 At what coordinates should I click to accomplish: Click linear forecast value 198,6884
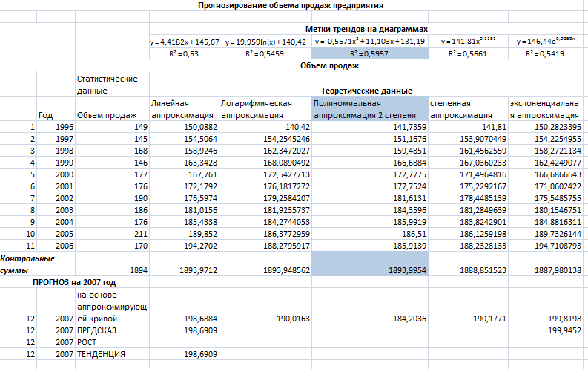point(200,319)
